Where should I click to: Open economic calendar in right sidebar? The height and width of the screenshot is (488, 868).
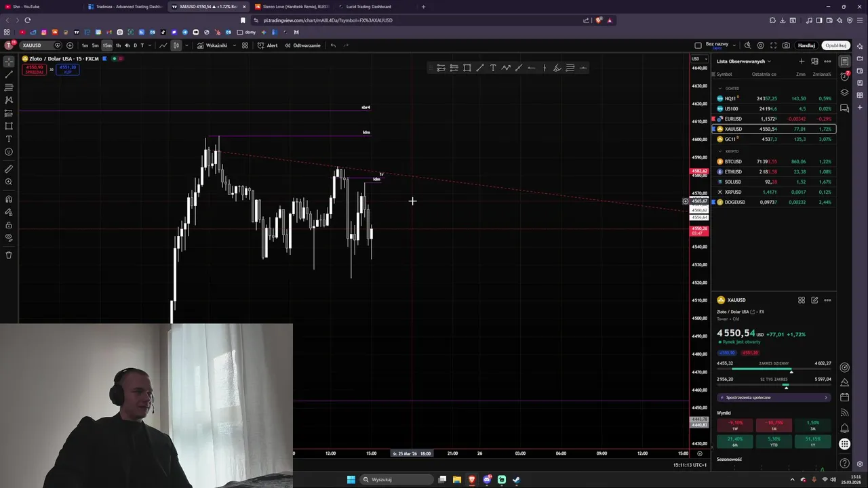(844, 397)
